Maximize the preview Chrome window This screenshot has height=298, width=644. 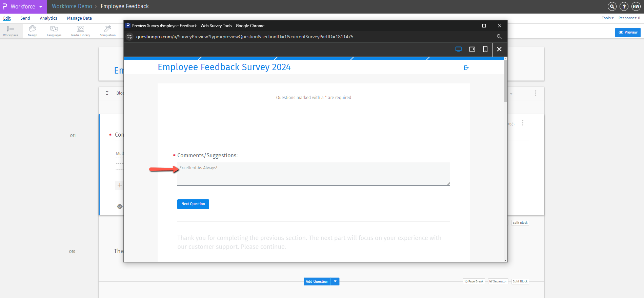[484, 26]
